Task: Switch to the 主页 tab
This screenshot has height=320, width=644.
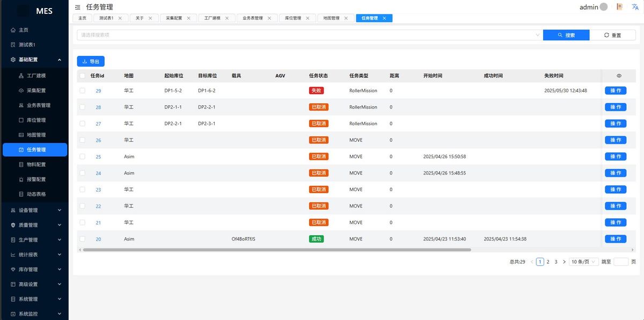Action: point(82,18)
